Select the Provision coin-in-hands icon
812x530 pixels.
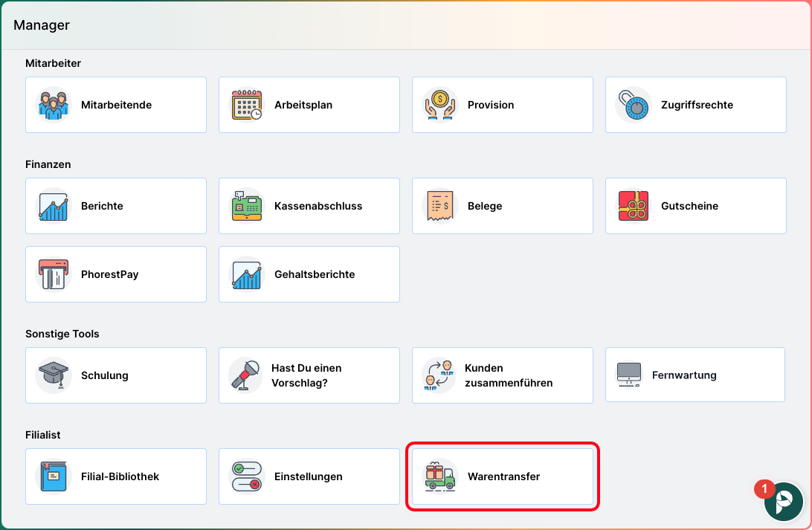[x=440, y=106]
